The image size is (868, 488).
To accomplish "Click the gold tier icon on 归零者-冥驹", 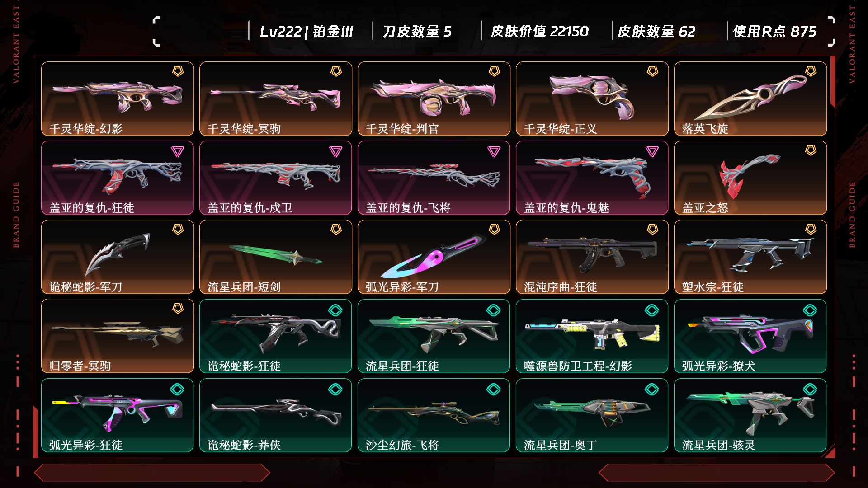I will [x=178, y=309].
